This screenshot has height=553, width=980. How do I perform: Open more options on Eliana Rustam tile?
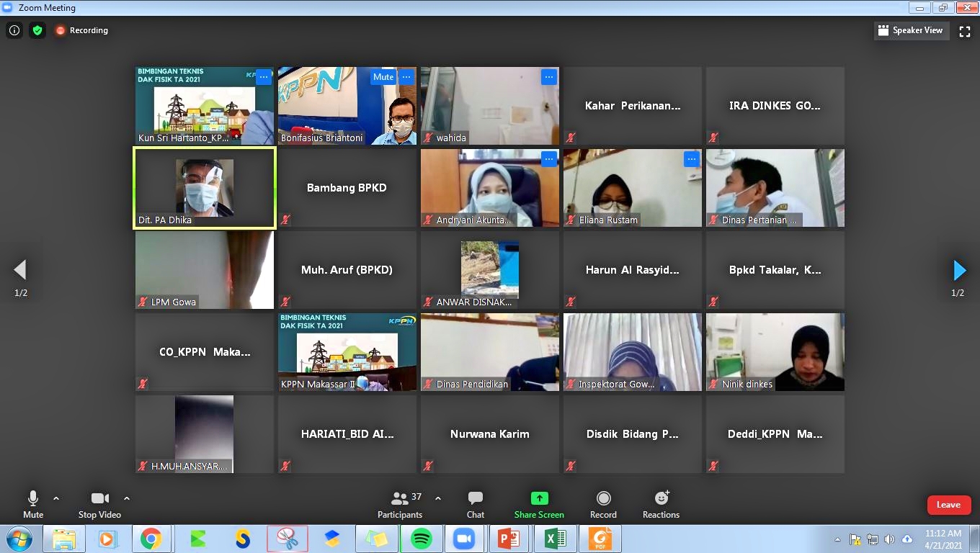coord(692,159)
